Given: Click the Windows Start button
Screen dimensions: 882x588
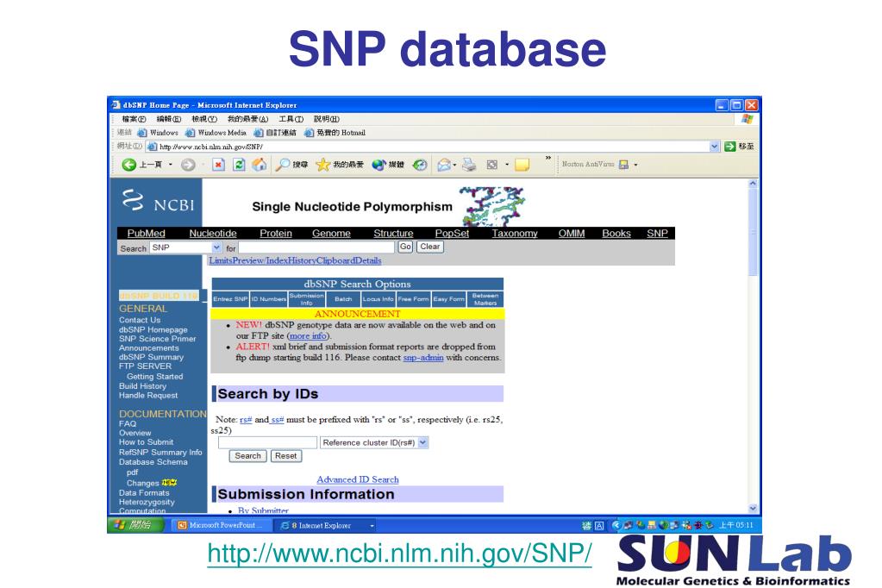Looking at the screenshot, I should click(x=135, y=525).
